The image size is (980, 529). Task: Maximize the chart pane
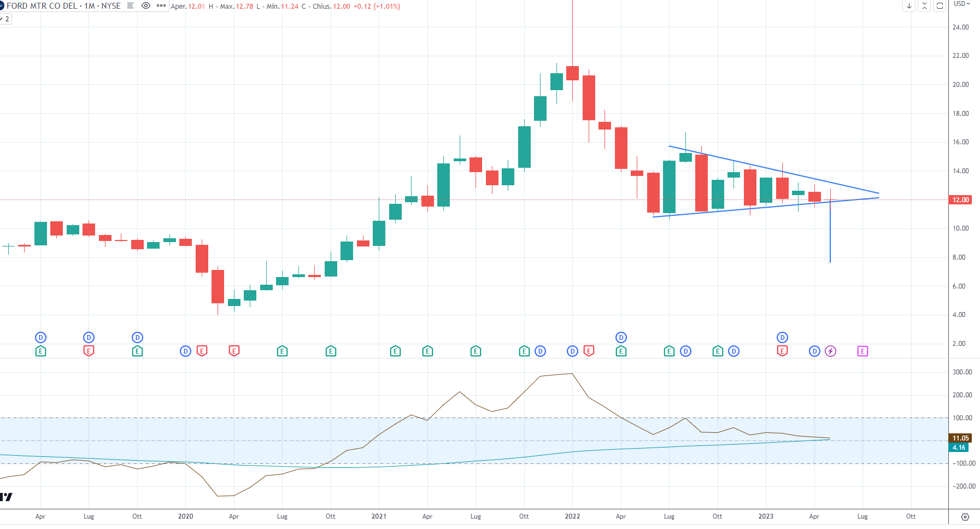[x=940, y=6]
